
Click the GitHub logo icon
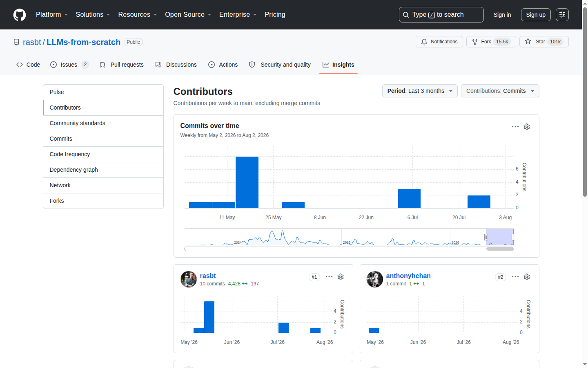click(x=20, y=15)
